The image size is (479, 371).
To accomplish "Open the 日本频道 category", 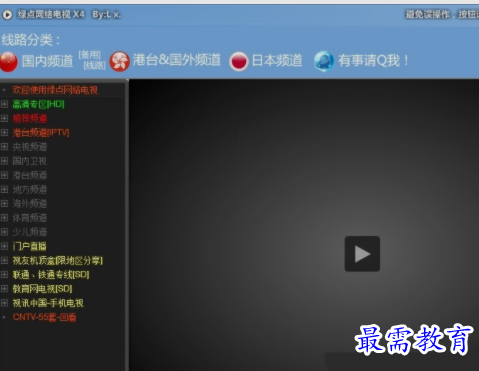I will pyautogui.click(x=277, y=61).
